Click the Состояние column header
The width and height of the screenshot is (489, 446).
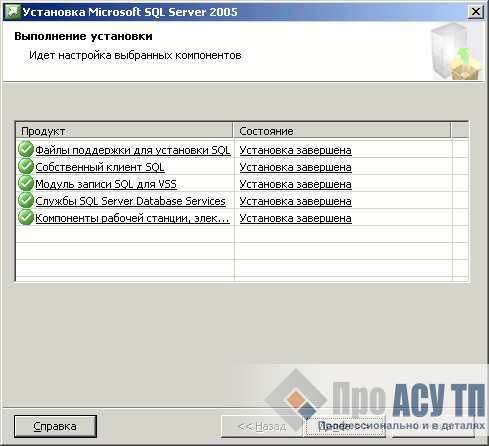pos(342,131)
